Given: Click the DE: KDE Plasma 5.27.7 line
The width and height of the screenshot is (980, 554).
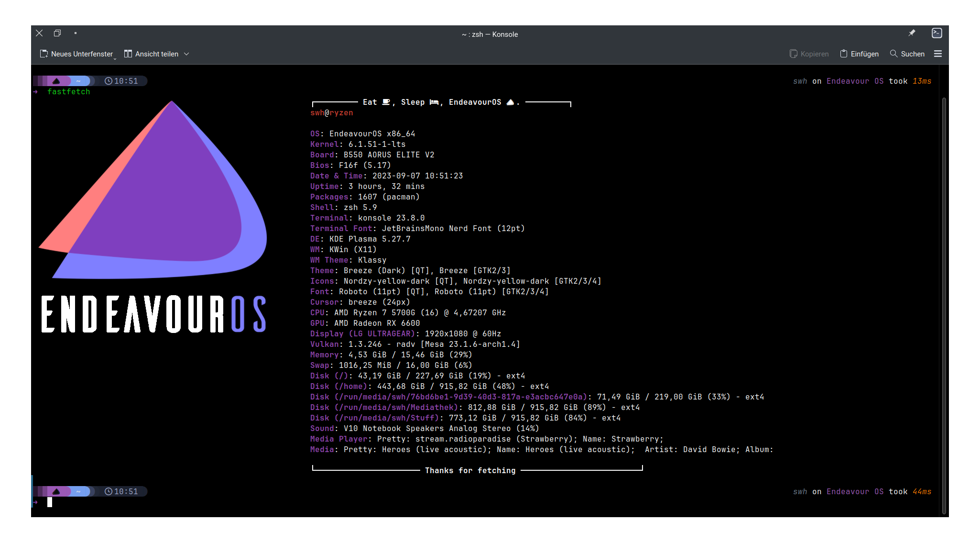Looking at the screenshot, I should [x=360, y=239].
